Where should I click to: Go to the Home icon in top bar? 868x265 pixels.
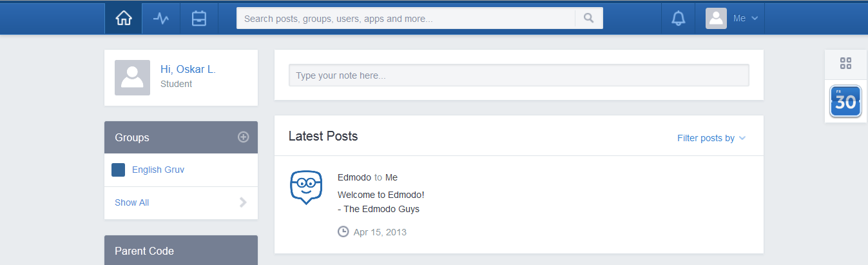click(x=123, y=19)
